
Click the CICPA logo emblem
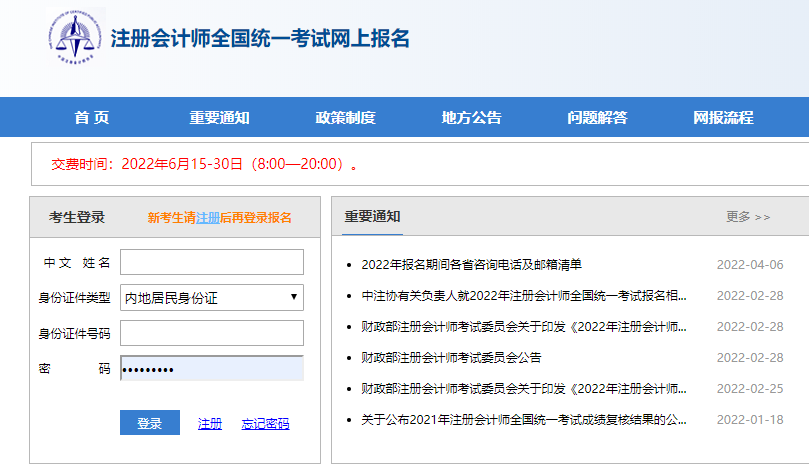coord(75,37)
